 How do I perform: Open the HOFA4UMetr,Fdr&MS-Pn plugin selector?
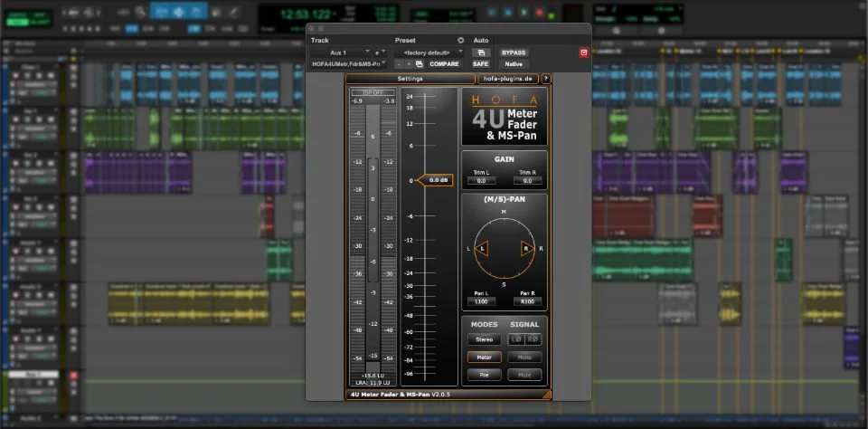pos(348,63)
